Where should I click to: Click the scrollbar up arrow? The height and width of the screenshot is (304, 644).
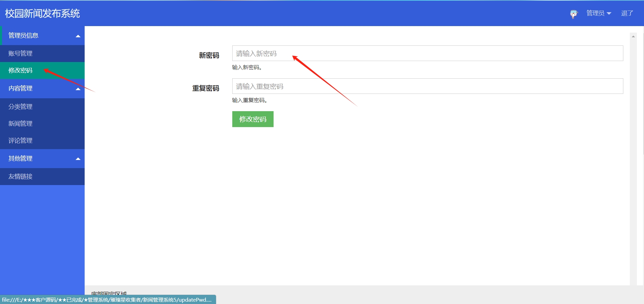pyautogui.click(x=633, y=36)
